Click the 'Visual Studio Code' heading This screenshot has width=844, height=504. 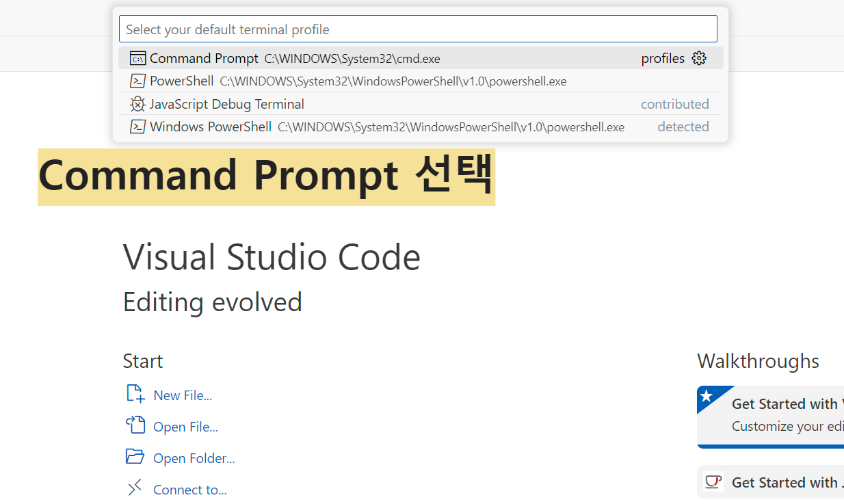tap(272, 257)
